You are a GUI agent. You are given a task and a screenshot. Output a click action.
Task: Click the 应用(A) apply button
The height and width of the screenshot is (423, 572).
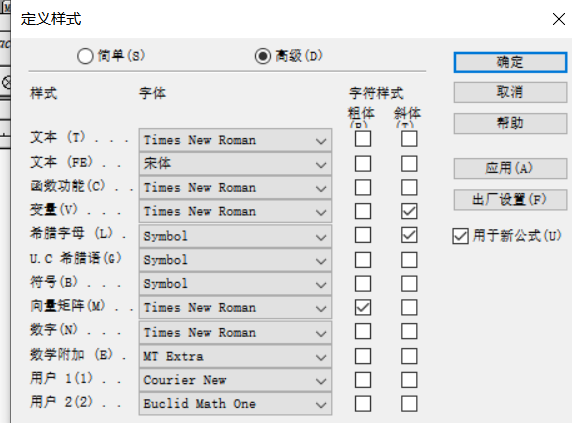click(x=510, y=168)
